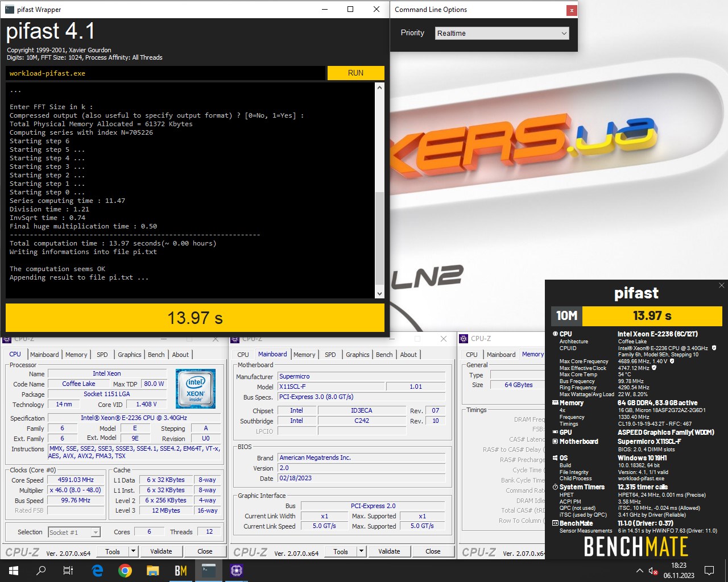Click the 64 GBytes memory size value
The image size is (728, 582).
[518, 385]
